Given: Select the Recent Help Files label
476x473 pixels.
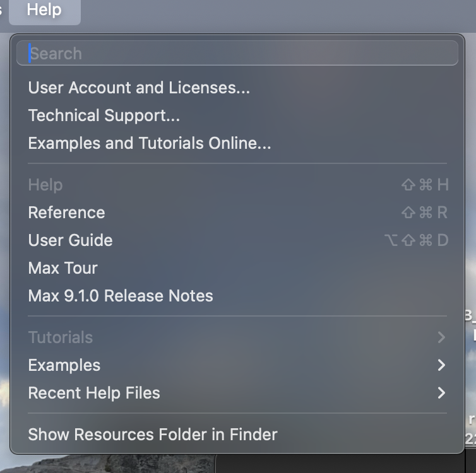Looking at the screenshot, I should [x=94, y=393].
